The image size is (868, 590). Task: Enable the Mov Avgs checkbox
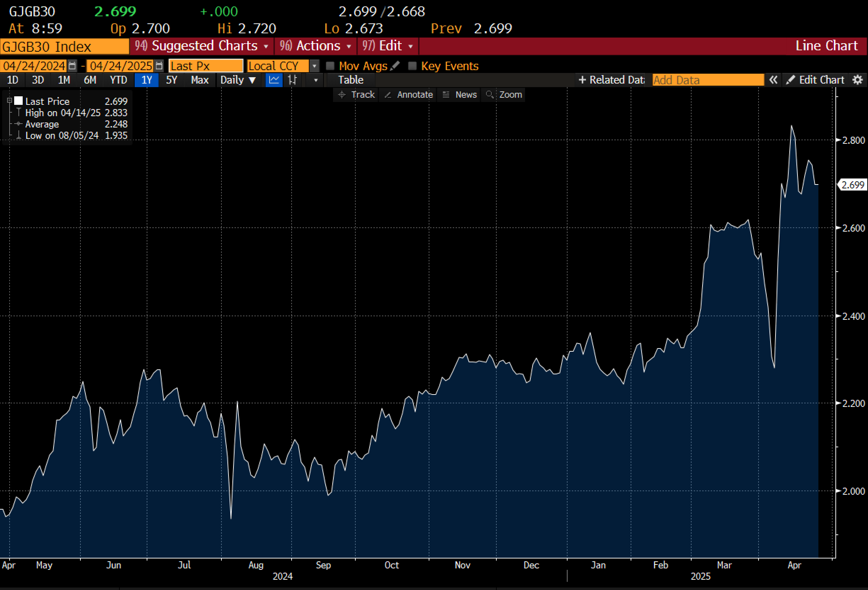(330, 66)
